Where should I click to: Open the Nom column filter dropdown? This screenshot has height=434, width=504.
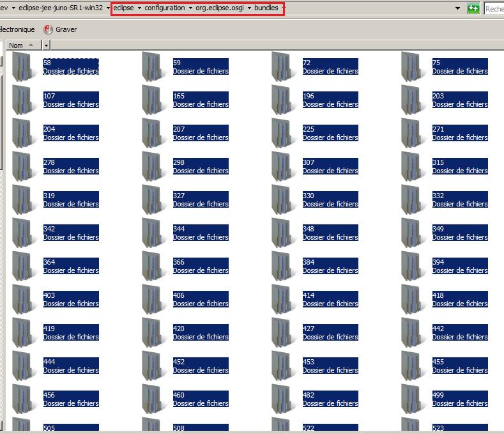click(x=46, y=45)
